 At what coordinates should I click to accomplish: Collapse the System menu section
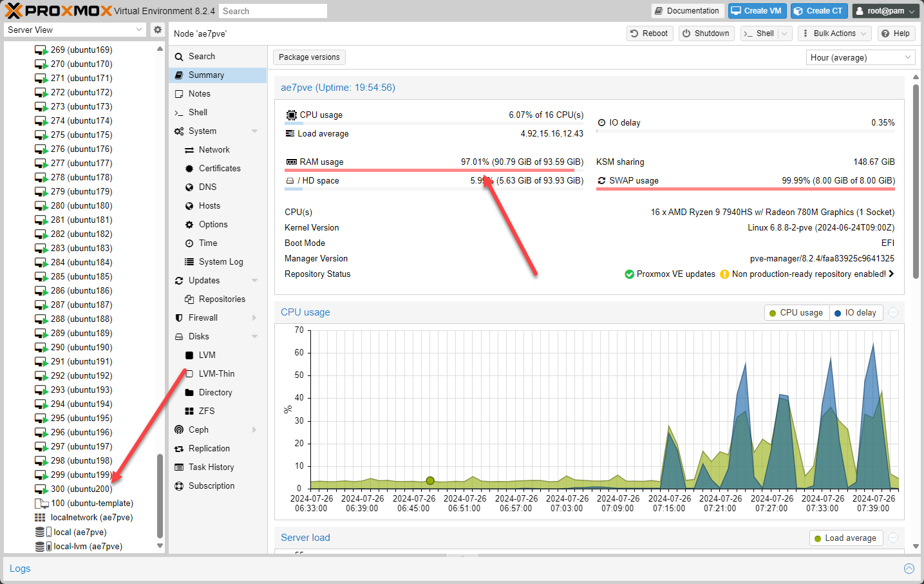(x=254, y=131)
